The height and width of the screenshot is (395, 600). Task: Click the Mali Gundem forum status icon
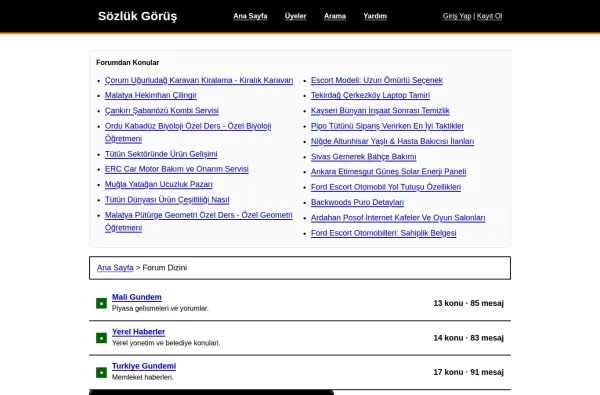point(101,303)
